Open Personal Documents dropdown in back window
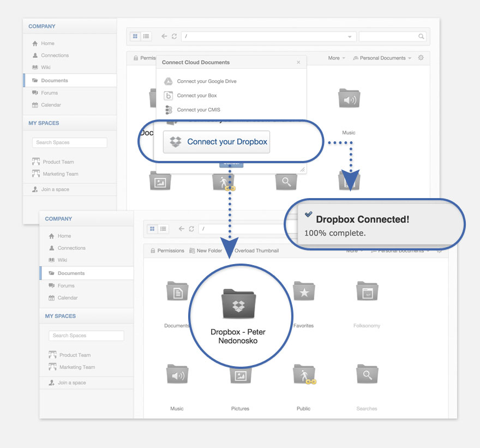480x448 pixels. pyautogui.click(x=382, y=58)
